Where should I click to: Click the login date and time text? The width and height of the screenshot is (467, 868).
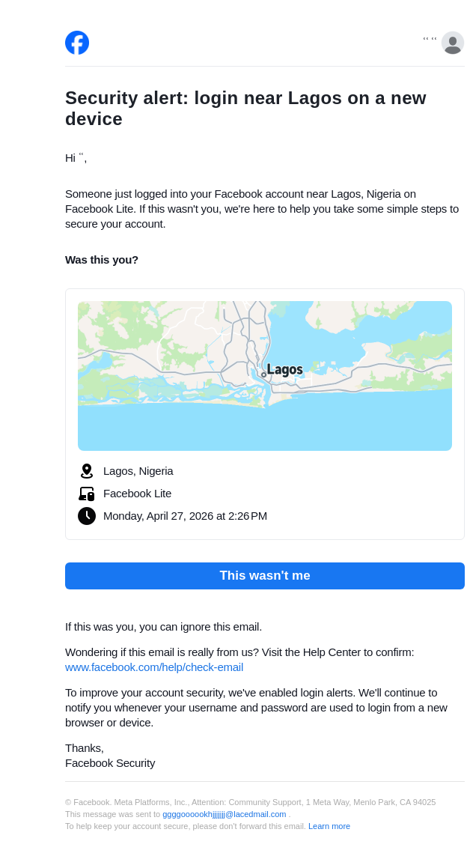(x=185, y=516)
